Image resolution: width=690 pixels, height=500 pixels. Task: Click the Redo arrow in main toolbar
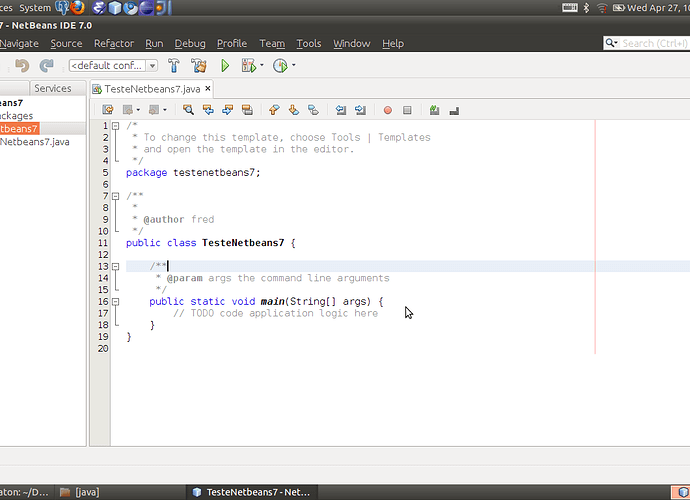(x=46, y=66)
